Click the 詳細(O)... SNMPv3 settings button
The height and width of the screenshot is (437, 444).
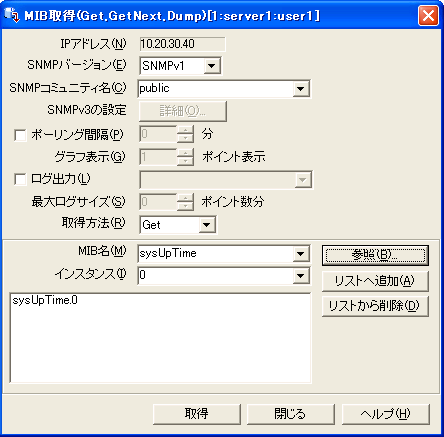point(183,111)
